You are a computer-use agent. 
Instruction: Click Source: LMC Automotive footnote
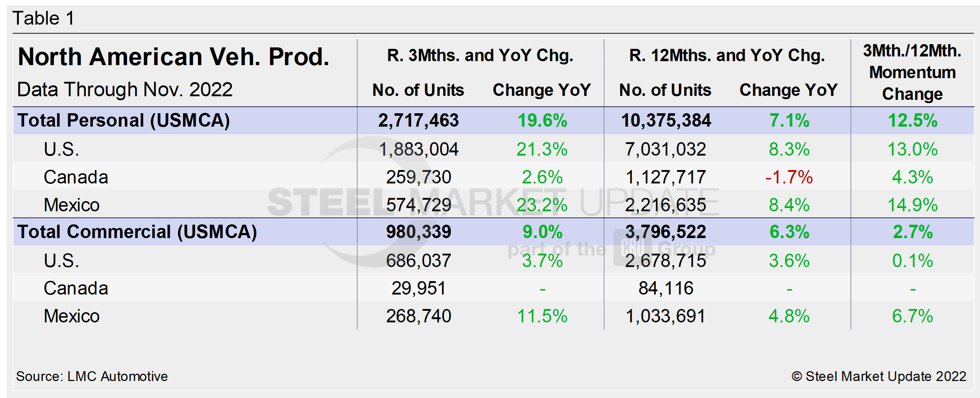pyautogui.click(x=92, y=376)
